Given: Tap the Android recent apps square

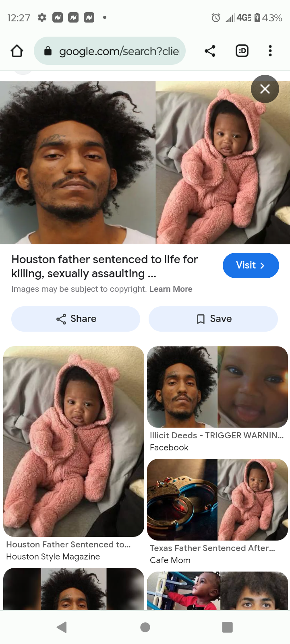Looking at the screenshot, I should point(228,627).
